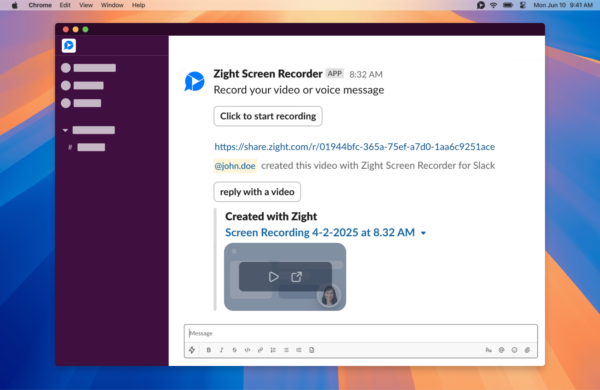Select the first sidebar item with circle

pyautogui.click(x=88, y=68)
